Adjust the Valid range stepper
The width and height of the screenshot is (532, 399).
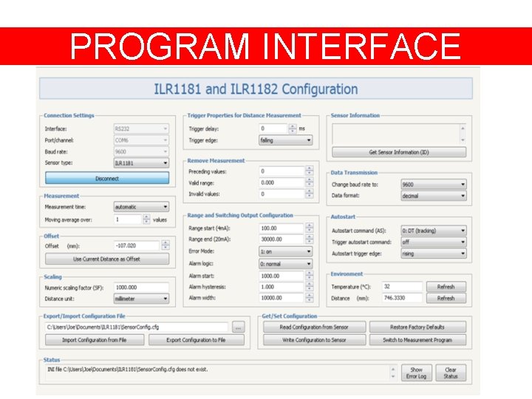(x=309, y=183)
